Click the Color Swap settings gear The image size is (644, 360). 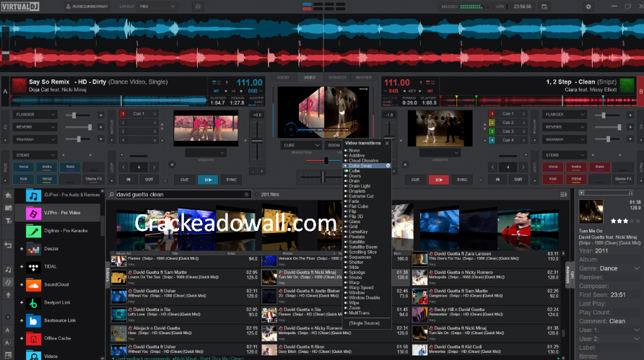point(388,166)
